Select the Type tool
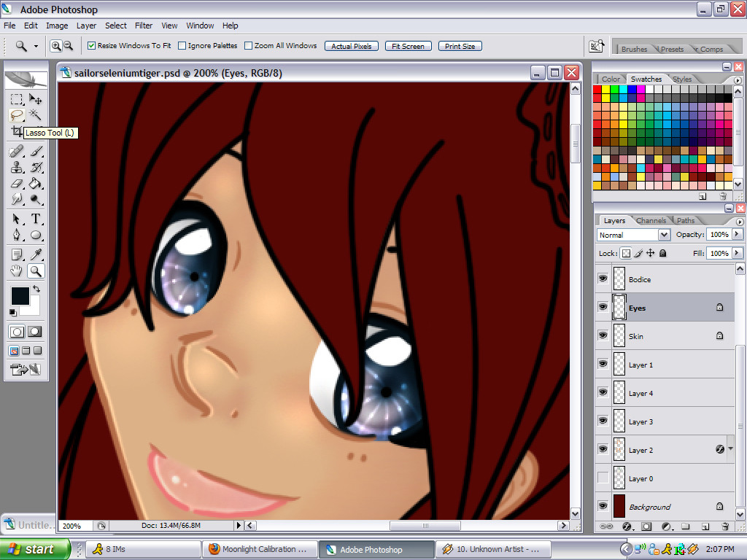Screen dimensions: 747x560 click(x=35, y=219)
